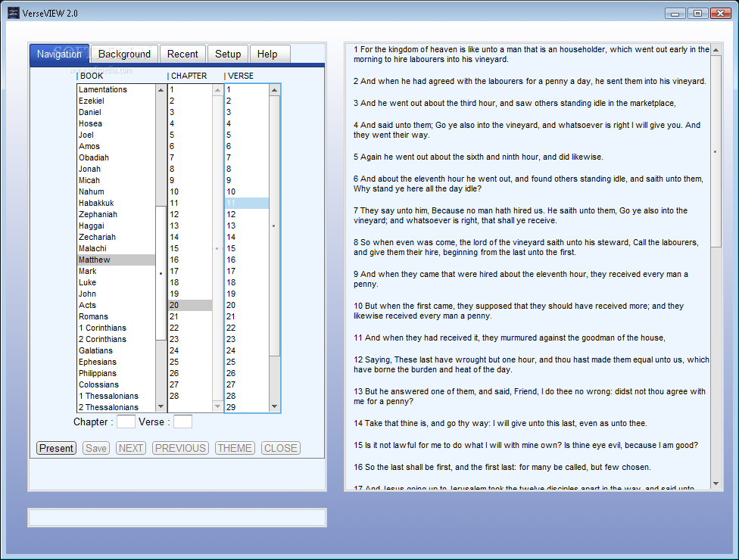Viewport: 739px width, 560px height.
Task: Click the verse list scroll down arrow
Action: click(274, 406)
